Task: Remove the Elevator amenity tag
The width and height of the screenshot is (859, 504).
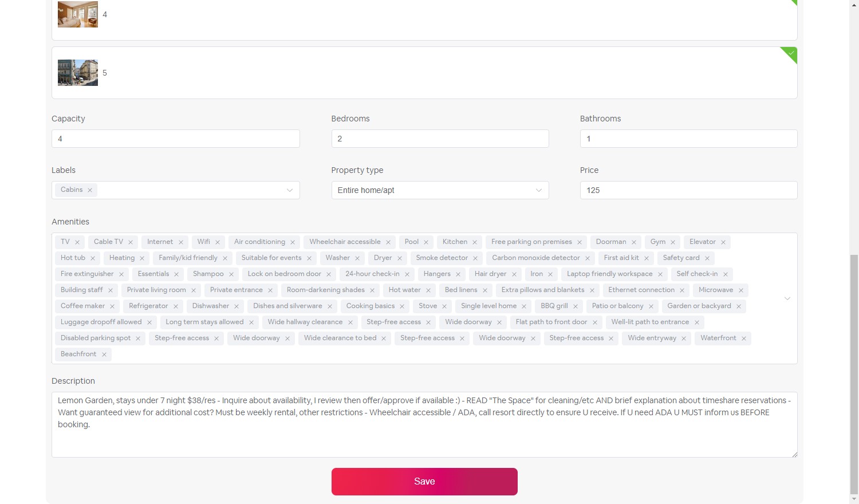Action: [723, 242]
